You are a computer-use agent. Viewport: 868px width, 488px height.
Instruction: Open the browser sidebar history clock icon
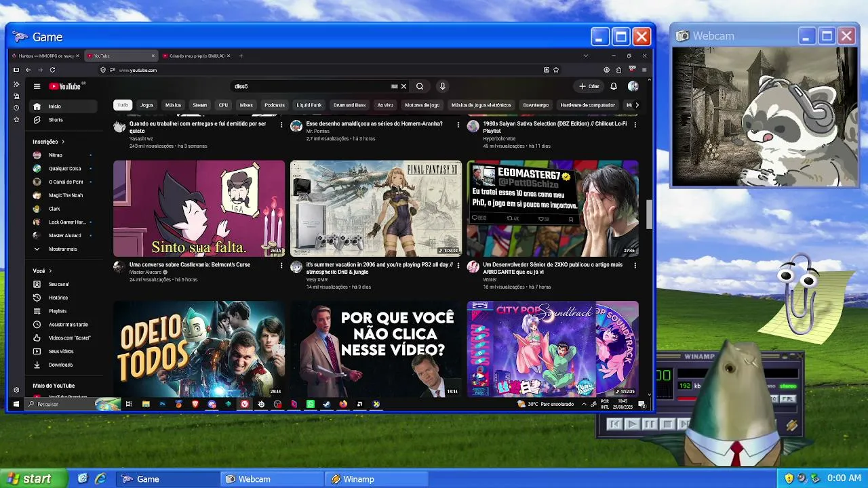coord(16,108)
